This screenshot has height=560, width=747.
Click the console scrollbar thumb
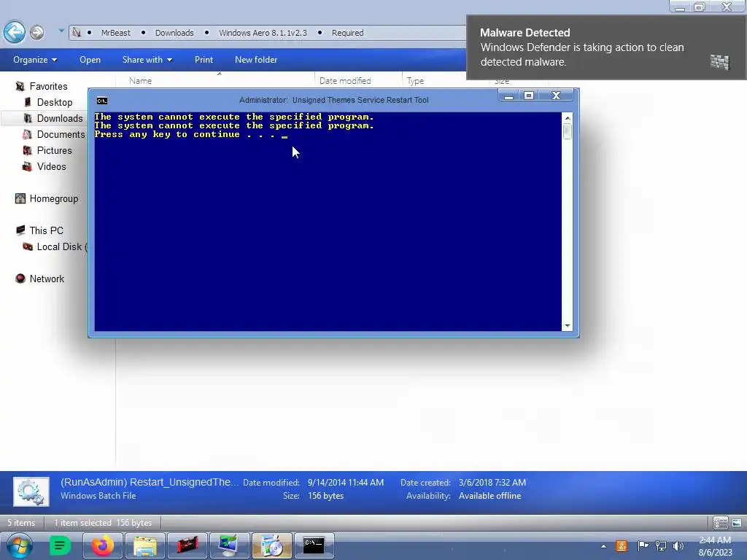coord(567,131)
